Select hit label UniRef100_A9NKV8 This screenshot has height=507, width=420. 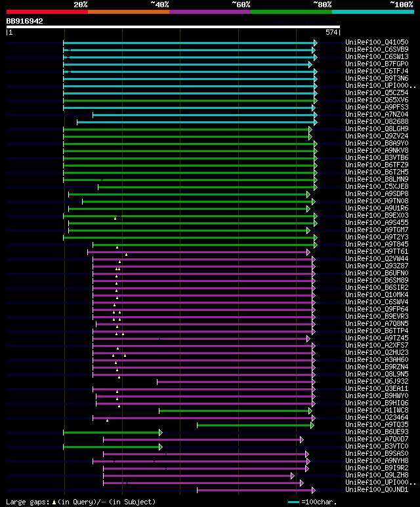coord(377,150)
